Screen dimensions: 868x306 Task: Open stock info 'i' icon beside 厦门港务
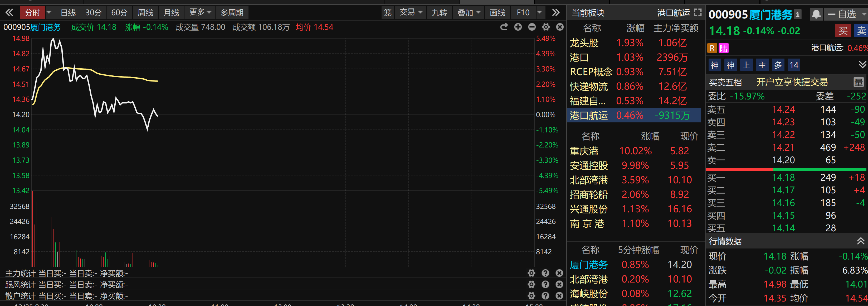point(798,15)
